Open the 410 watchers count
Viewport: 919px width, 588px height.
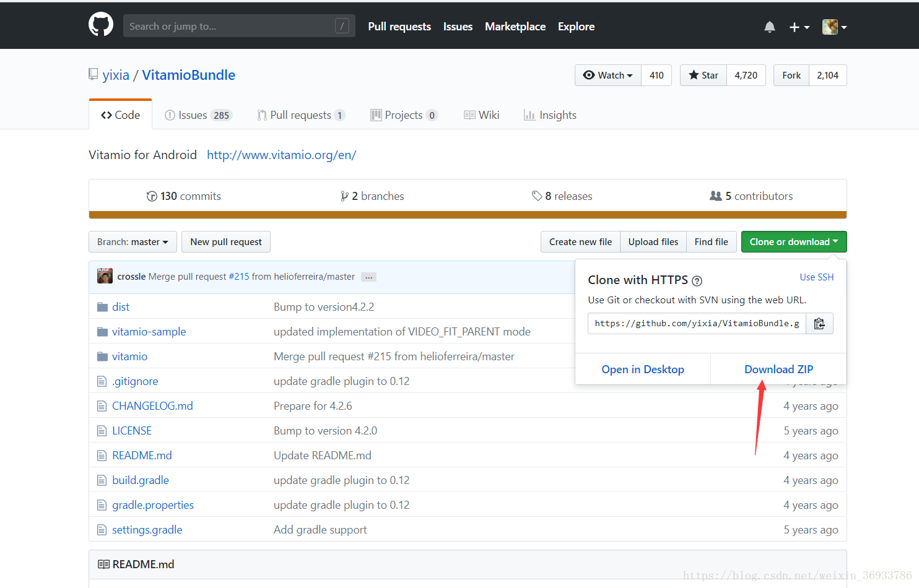[656, 76]
